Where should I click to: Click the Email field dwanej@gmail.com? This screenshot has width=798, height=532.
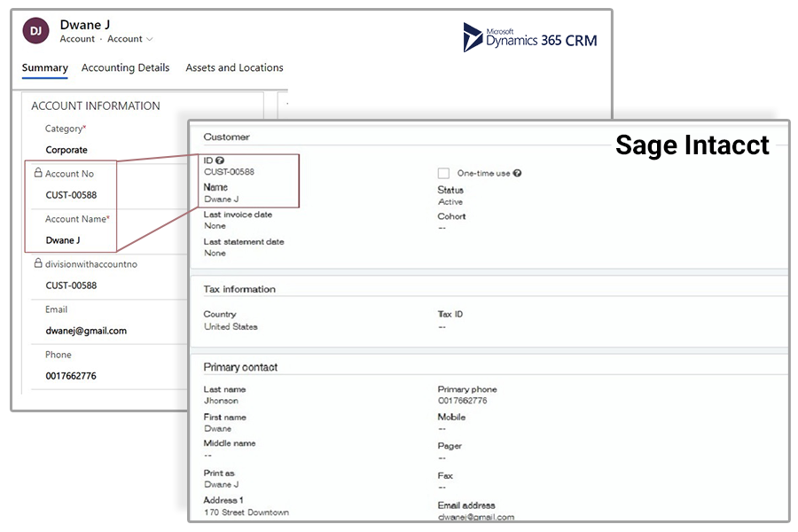point(86,331)
